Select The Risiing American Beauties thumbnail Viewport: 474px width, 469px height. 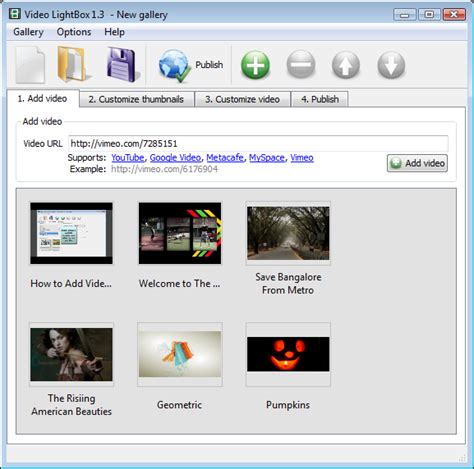[x=71, y=355]
